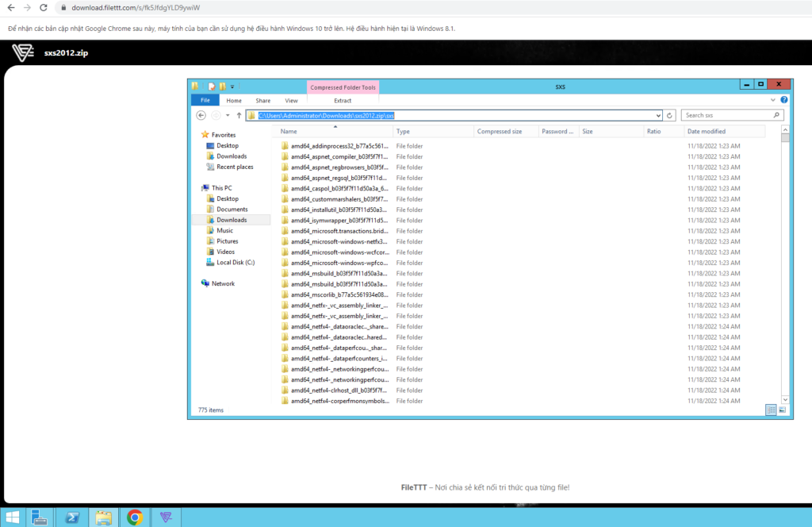Click folder icon of amd64_isymwrapper row
Image resolution: width=812 pixels, height=527 pixels.
(x=285, y=220)
